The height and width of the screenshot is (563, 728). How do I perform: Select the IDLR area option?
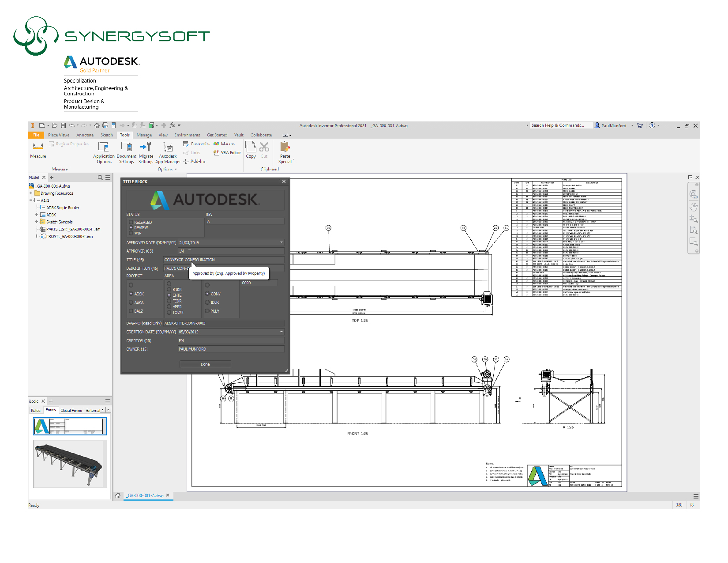207,302
